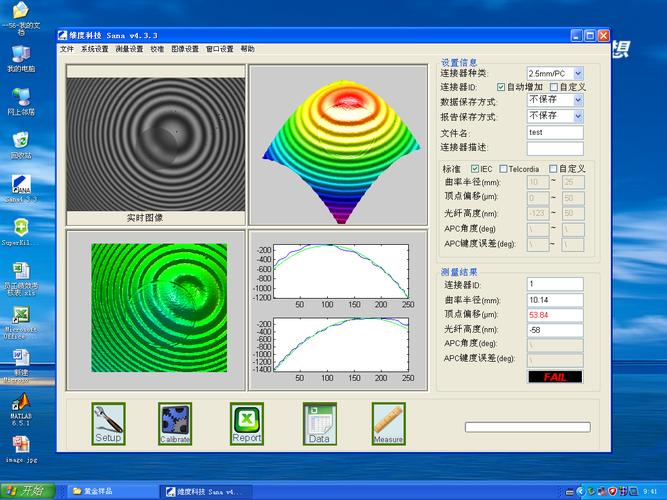This screenshot has height=500, width=667.
Task: Open the 帮助 menu
Action: tap(248, 49)
